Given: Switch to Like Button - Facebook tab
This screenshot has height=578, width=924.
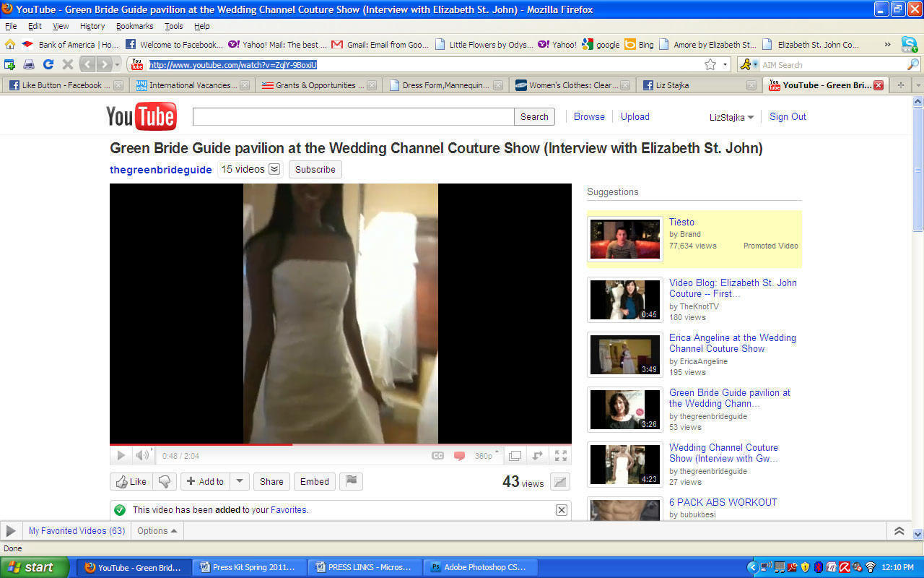Looking at the screenshot, I should [66, 85].
